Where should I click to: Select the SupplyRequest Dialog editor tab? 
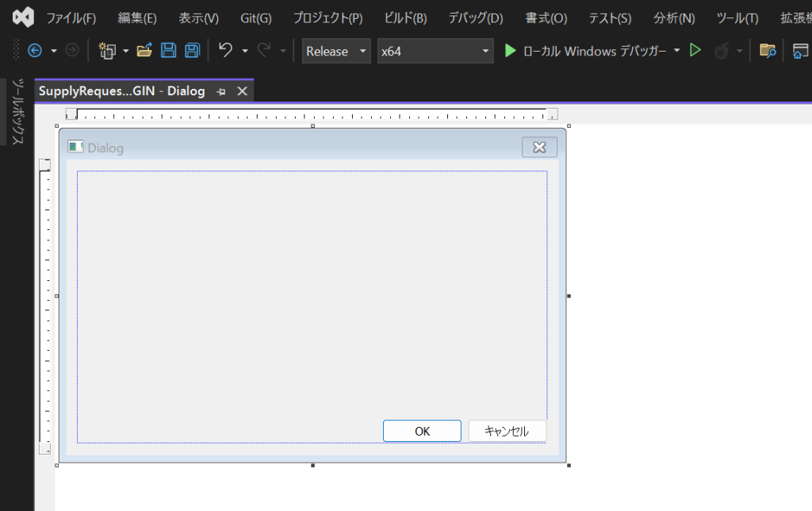(121, 91)
